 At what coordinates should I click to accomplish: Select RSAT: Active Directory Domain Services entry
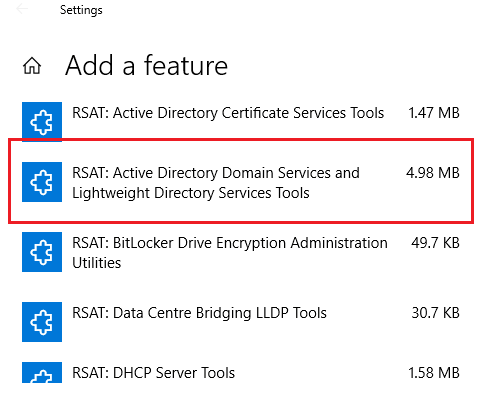click(x=216, y=173)
